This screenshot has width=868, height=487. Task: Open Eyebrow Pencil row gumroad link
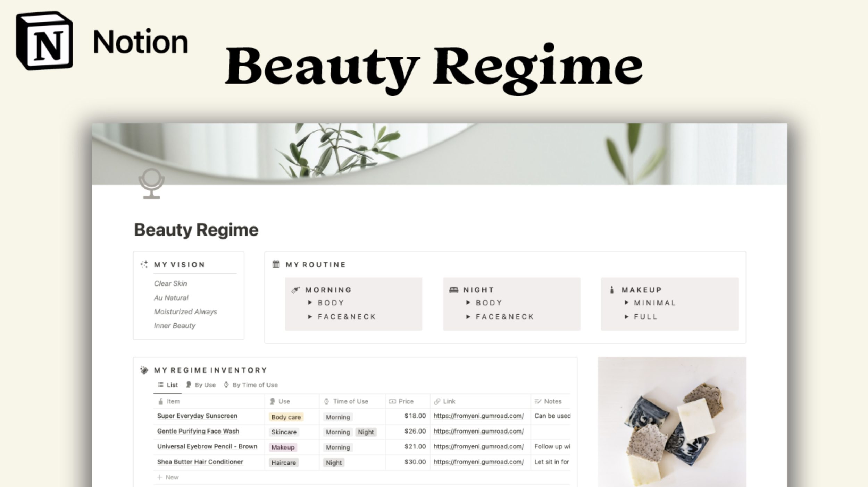coord(478,446)
